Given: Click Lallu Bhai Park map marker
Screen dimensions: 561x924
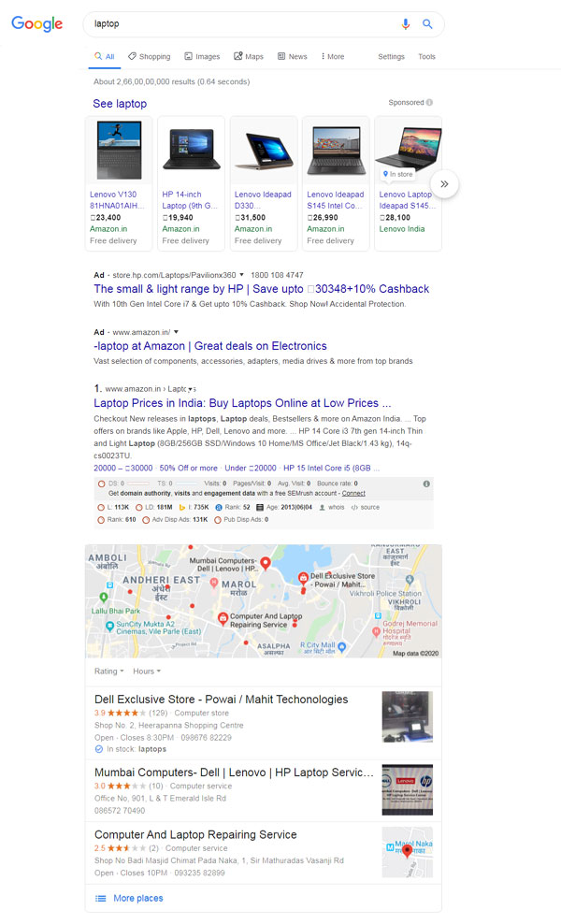Looking at the screenshot, I should pos(105,598).
